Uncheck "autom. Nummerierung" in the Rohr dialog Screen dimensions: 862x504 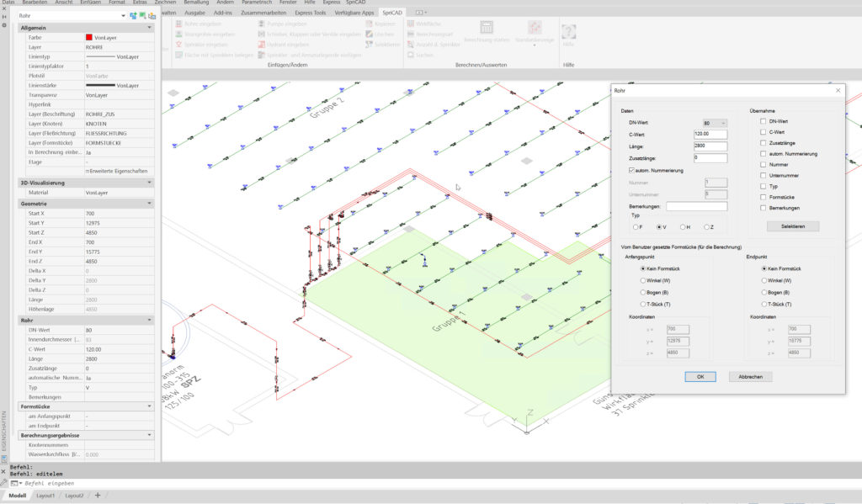click(x=631, y=171)
